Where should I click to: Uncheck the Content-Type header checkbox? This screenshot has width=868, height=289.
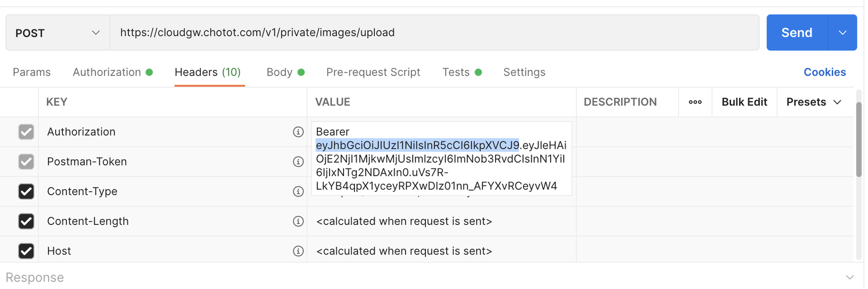26,191
